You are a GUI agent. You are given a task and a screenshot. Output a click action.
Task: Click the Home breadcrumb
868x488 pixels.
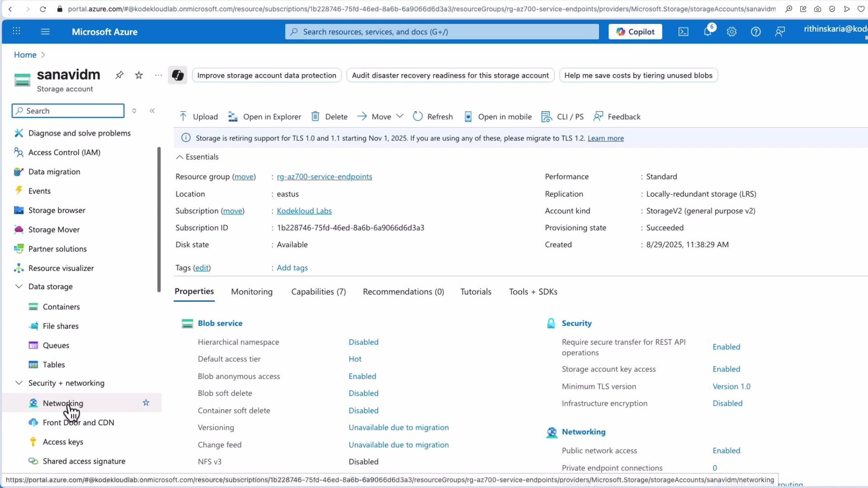pyautogui.click(x=25, y=55)
